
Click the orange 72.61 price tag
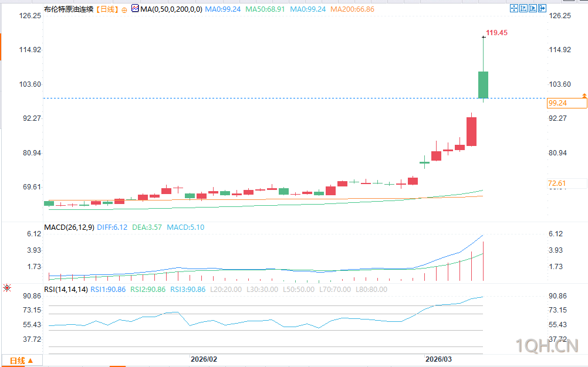tap(557, 183)
